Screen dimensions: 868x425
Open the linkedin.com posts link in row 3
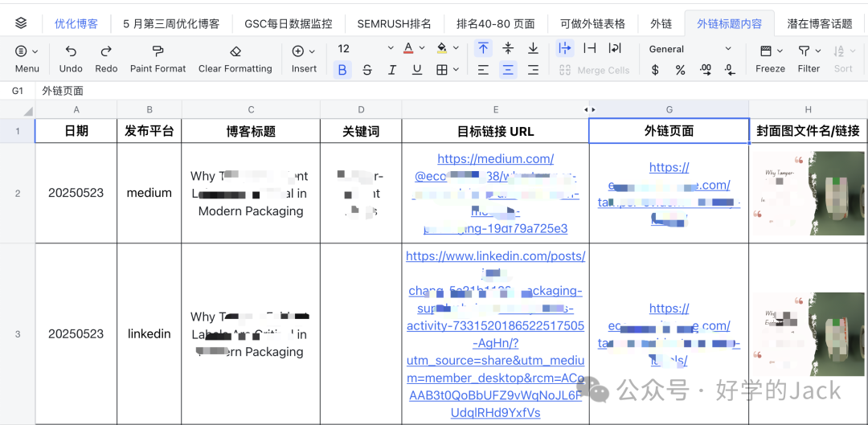click(495, 334)
